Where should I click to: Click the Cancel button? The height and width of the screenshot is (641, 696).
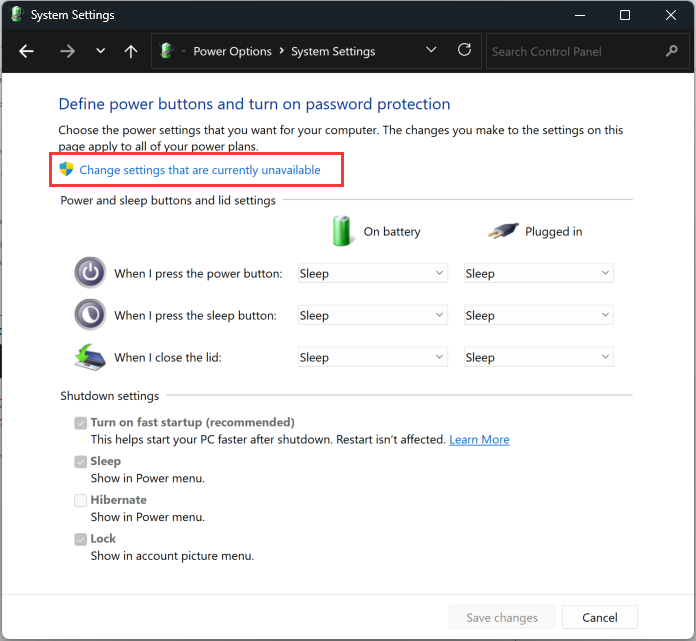click(600, 617)
